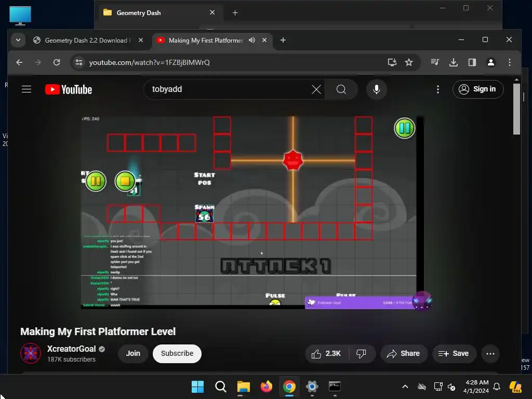Focus the Chrome address bar URL
The image size is (532, 399).
(x=149, y=62)
